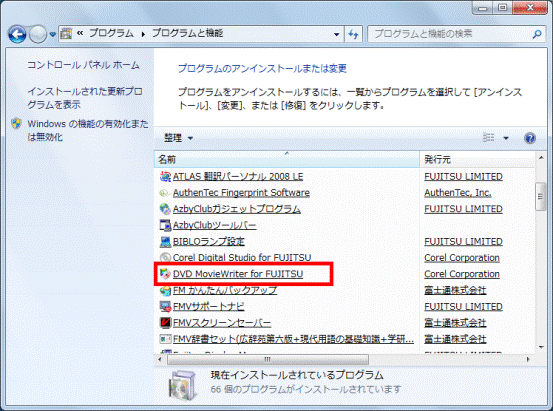553x411 pixels.
Task: Click the vertical scrollbar up arrow
Action: (x=541, y=158)
